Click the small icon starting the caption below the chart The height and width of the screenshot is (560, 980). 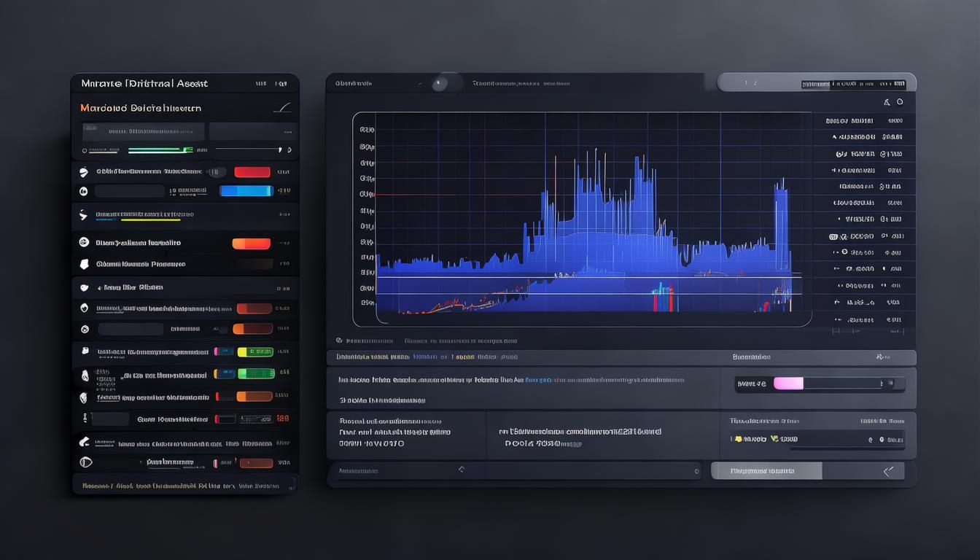point(339,341)
